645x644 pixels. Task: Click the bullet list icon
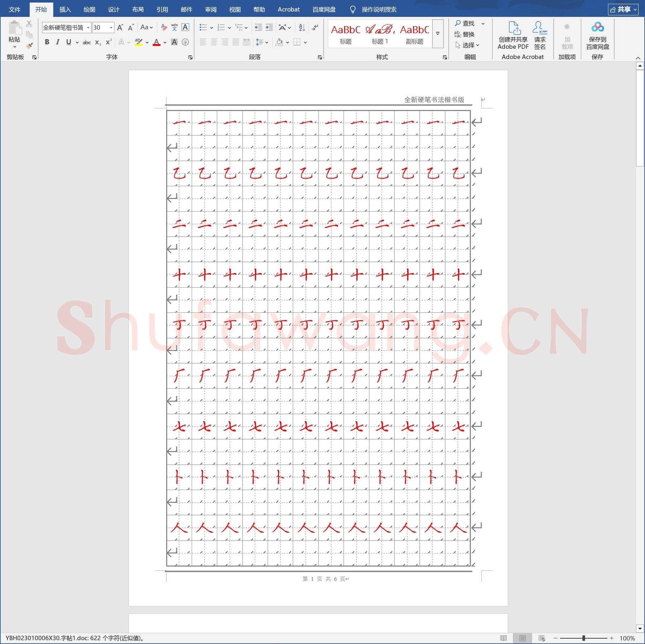(x=203, y=27)
